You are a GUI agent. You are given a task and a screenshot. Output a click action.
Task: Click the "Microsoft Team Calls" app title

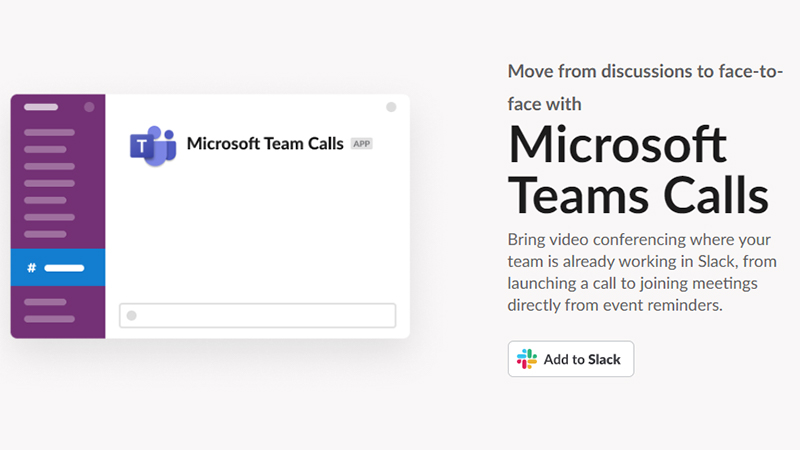pyautogui.click(x=265, y=144)
